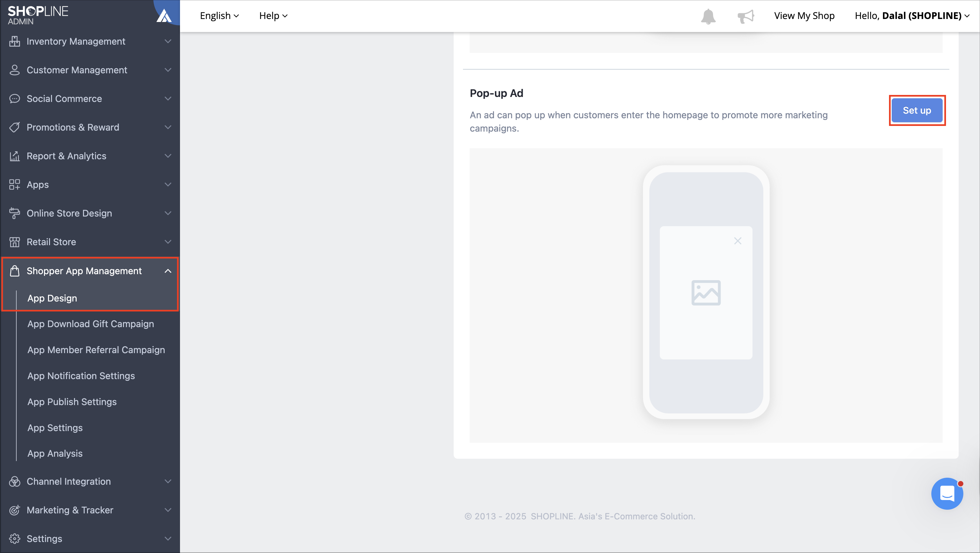Viewport: 980px width, 553px height.
Task: Expand Inventory Management chevron
Action: coord(168,41)
